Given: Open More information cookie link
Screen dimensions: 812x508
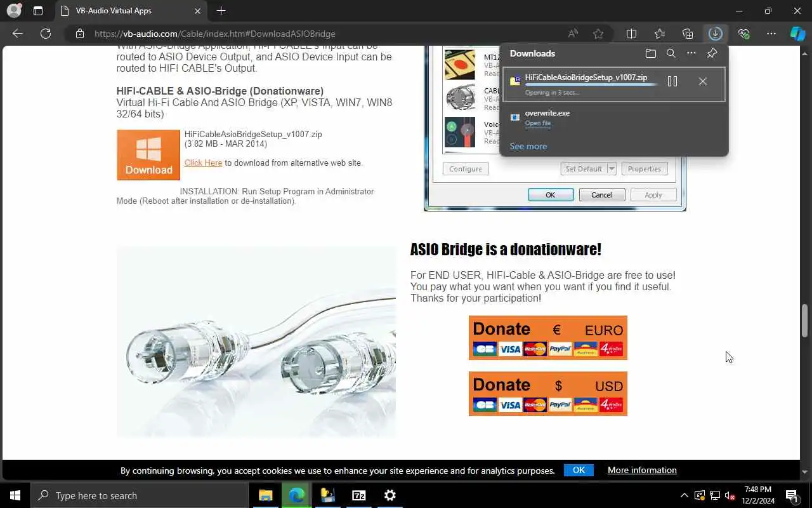Looking at the screenshot, I should 642,470.
